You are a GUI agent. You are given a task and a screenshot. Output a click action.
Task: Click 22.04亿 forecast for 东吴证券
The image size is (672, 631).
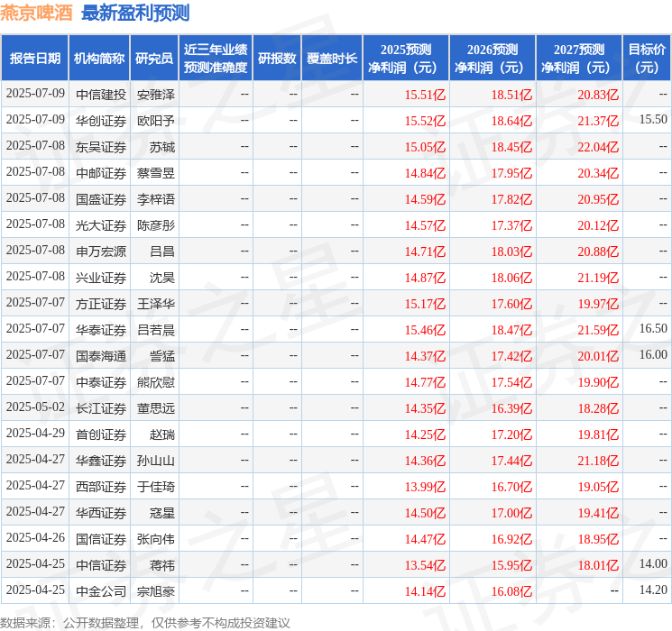[x=598, y=147]
